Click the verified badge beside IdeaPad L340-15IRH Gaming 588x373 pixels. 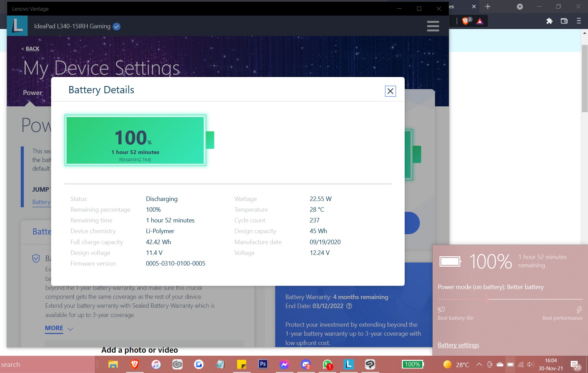117,26
